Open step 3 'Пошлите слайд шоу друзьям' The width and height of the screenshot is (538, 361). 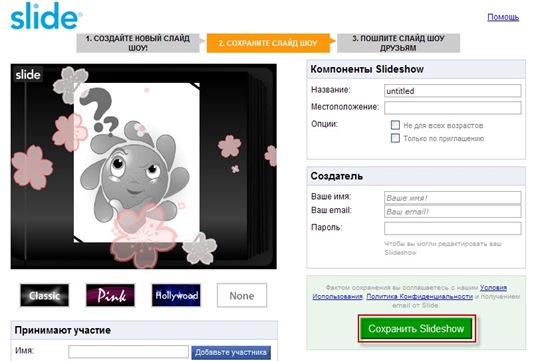coord(398,43)
